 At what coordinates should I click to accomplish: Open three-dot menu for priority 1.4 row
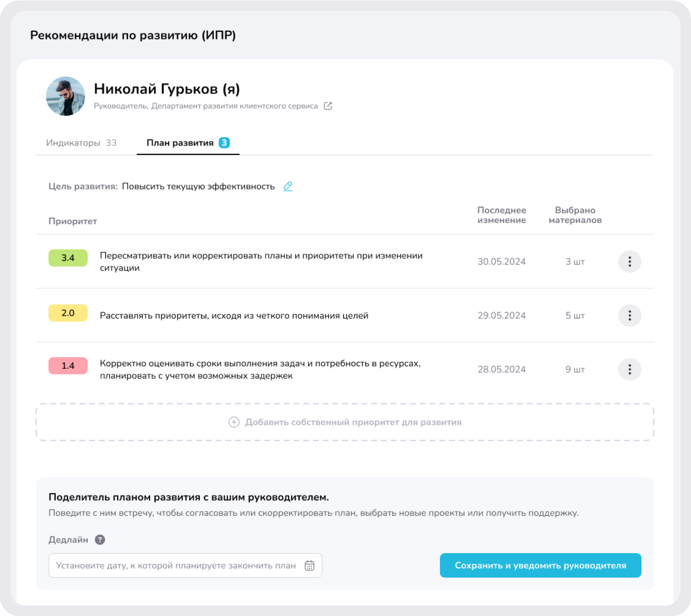[x=629, y=369]
